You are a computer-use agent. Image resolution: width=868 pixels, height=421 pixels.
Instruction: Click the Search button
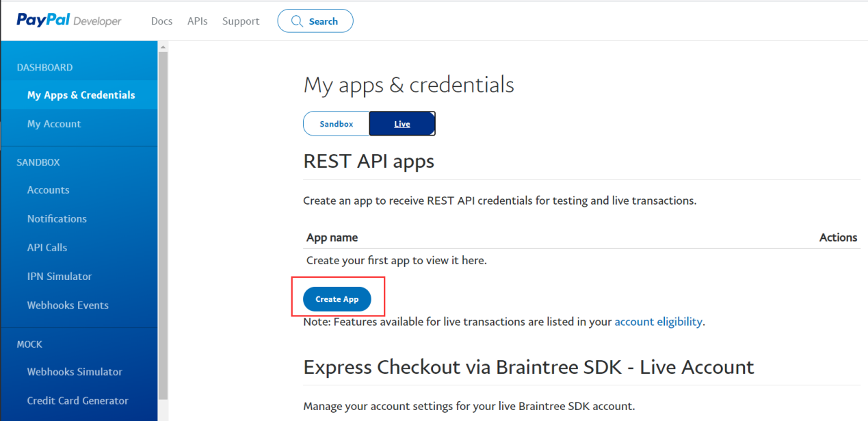(315, 21)
